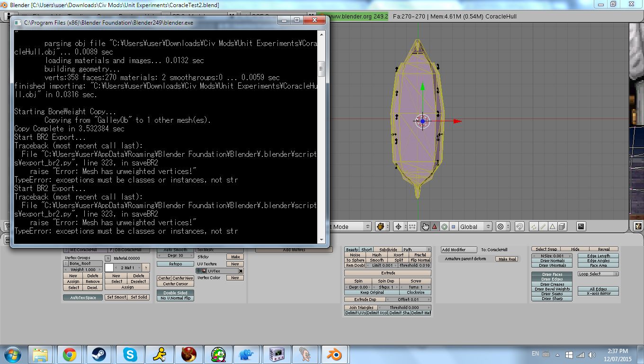
Task: Click the Spin Dup button
Action: [386, 281]
